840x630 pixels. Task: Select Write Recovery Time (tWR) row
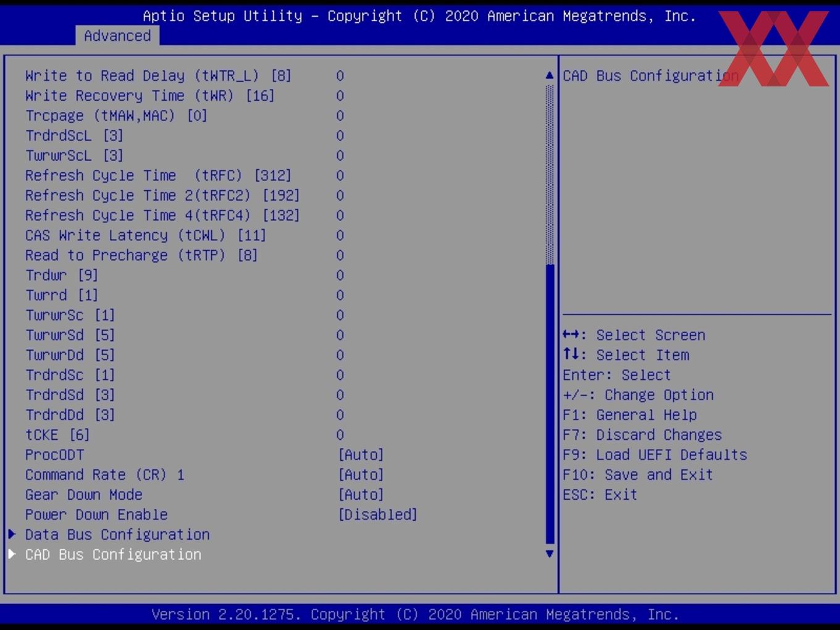185,96
